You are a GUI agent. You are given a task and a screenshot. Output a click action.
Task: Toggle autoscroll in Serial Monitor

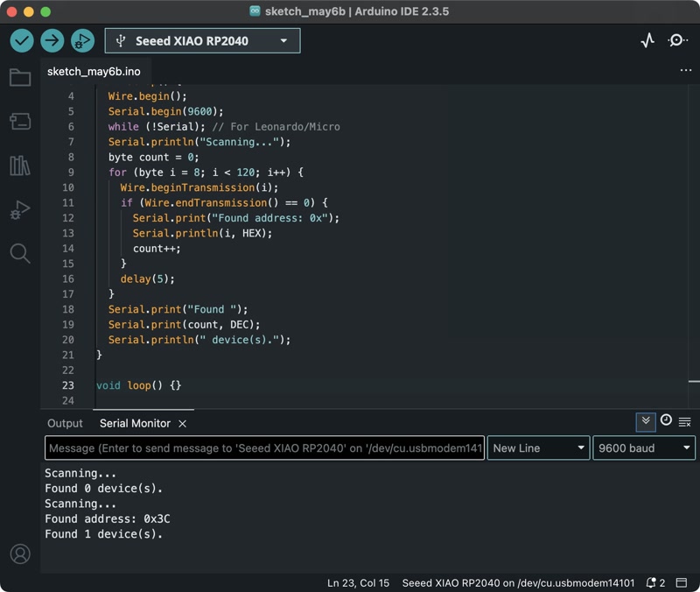pyautogui.click(x=646, y=422)
